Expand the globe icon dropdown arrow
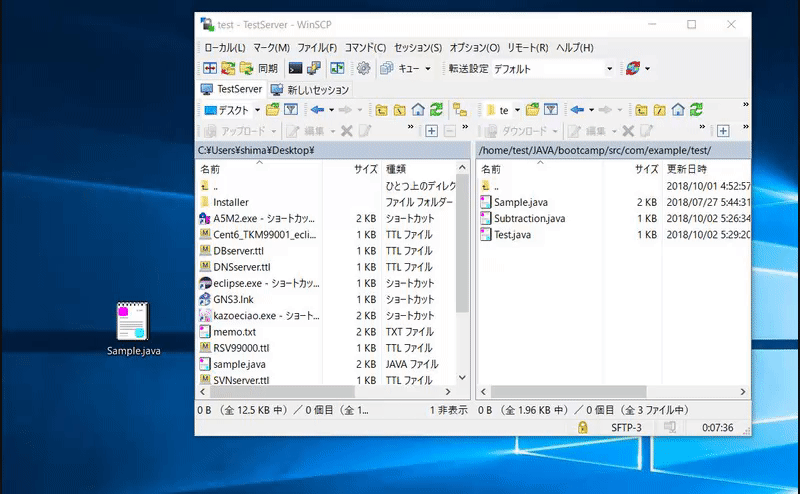800x494 pixels. 647,68
